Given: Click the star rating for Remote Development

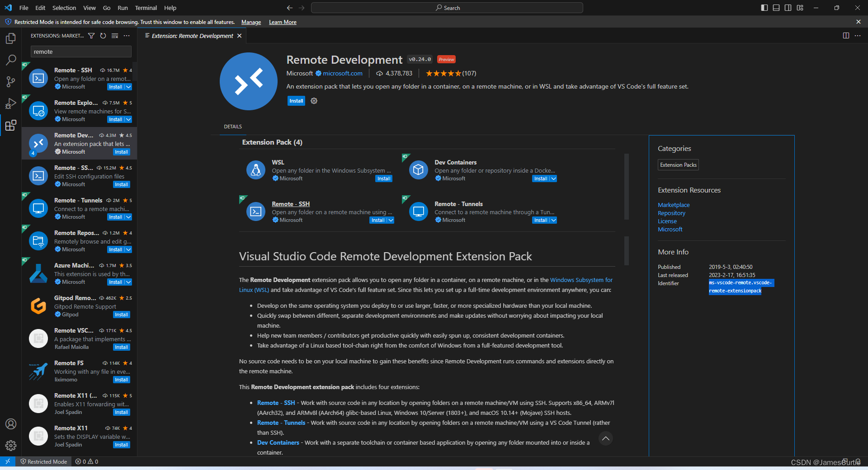Looking at the screenshot, I should (x=443, y=73).
